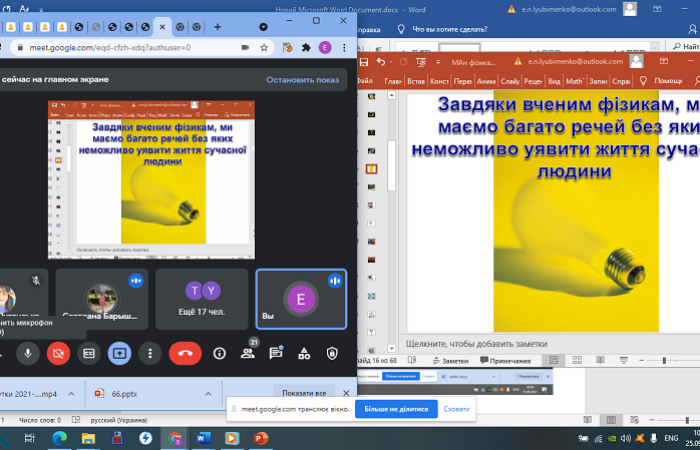Open more options three-dot menu in Meet
This screenshot has width=700, height=450.
149,352
